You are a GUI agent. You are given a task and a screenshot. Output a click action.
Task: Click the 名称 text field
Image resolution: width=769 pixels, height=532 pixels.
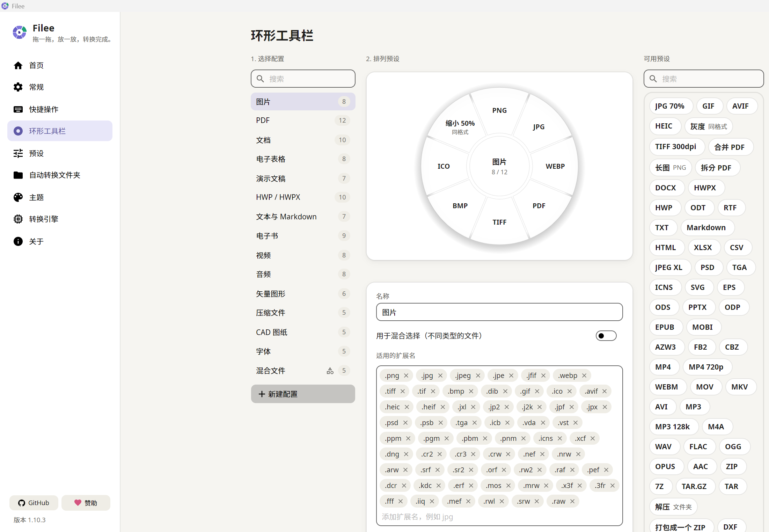499,312
